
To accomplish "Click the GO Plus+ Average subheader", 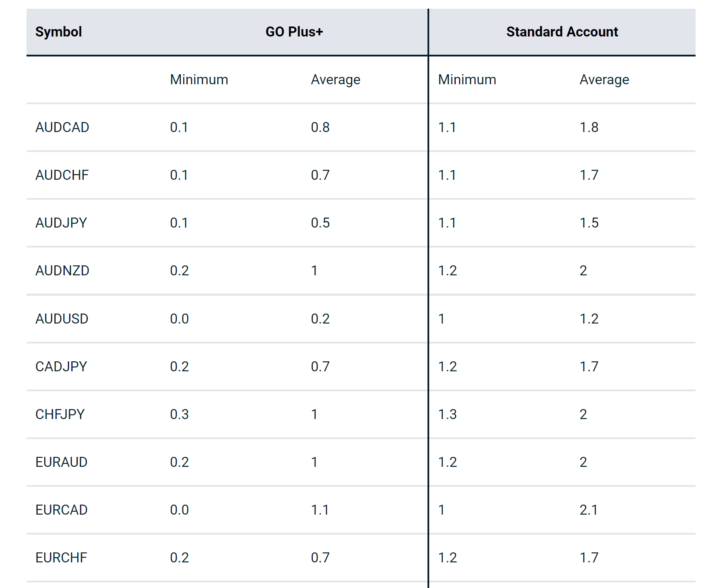I will [x=335, y=79].
